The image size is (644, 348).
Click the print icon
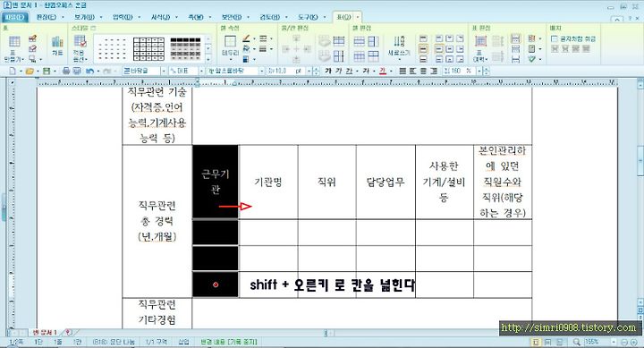tap(66, 71)
